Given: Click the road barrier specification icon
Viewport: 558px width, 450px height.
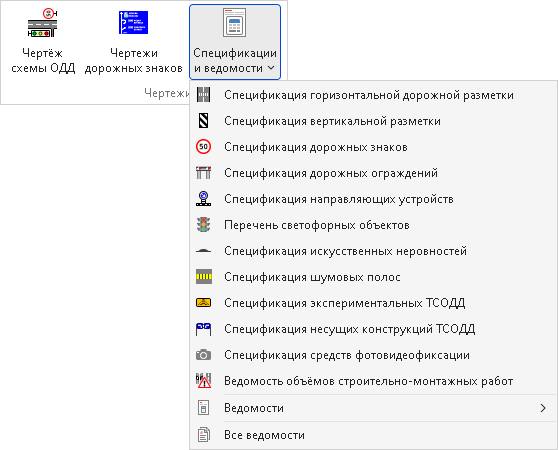Looking at the screenshot, I should pos(204,173).
